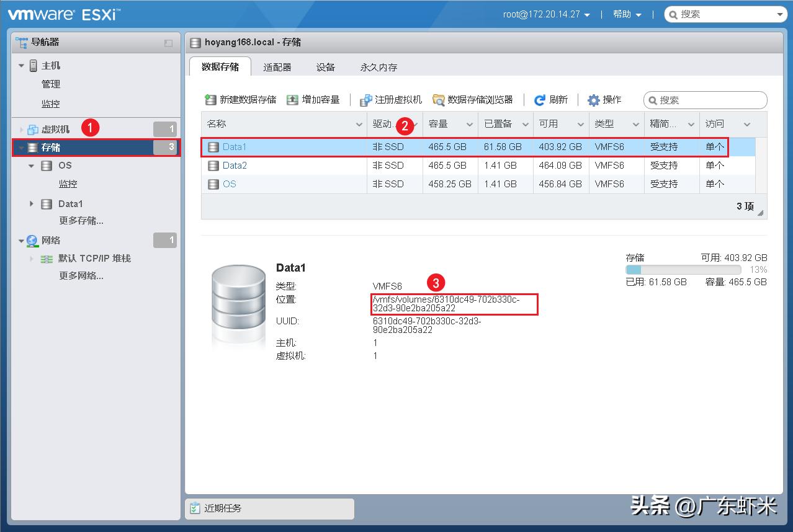Open the 操作 actions gear icon
The image size is (793, 532).
[x=593, y=99]
